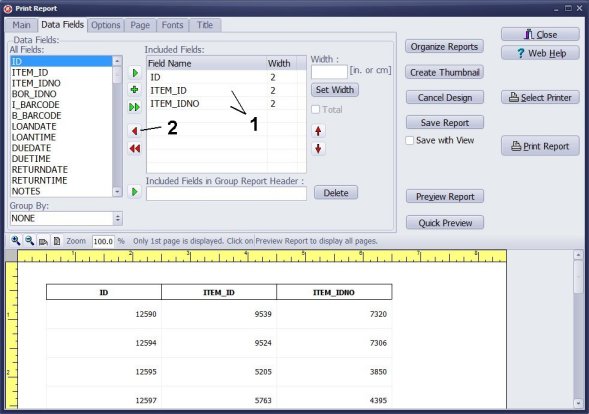This screenshot has width=589, height=414.
Task: Add field to group header with green arrow
Action: (134, 192)
